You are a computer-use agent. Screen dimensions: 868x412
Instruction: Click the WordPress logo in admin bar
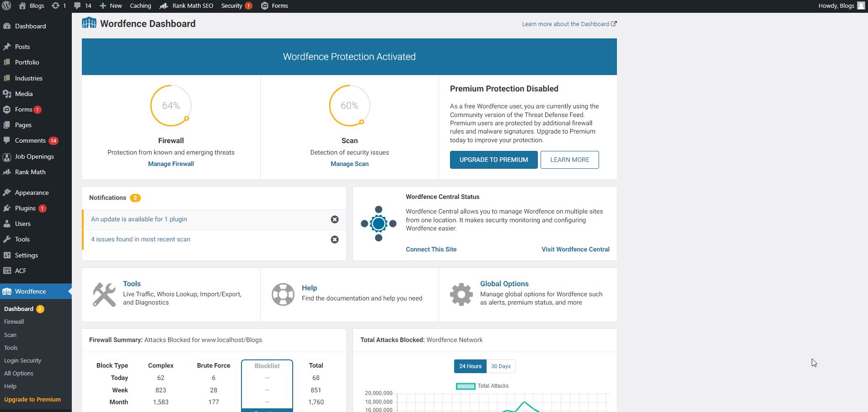(7, 6)
